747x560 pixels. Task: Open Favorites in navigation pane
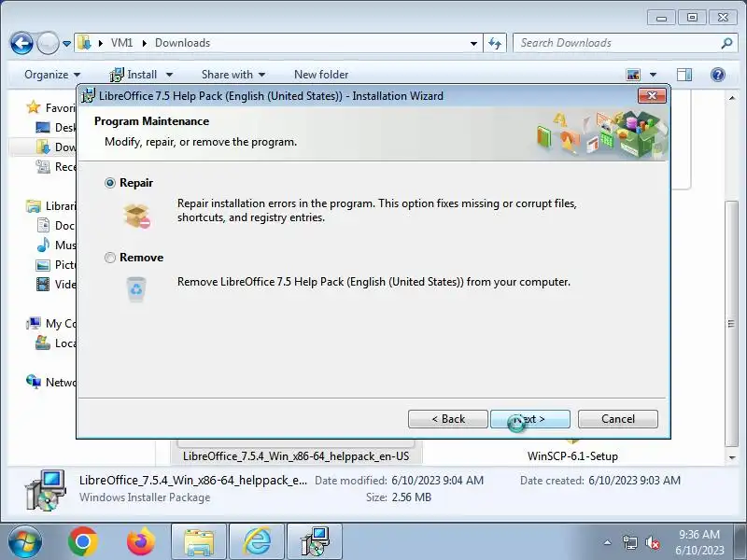(51, 107)
